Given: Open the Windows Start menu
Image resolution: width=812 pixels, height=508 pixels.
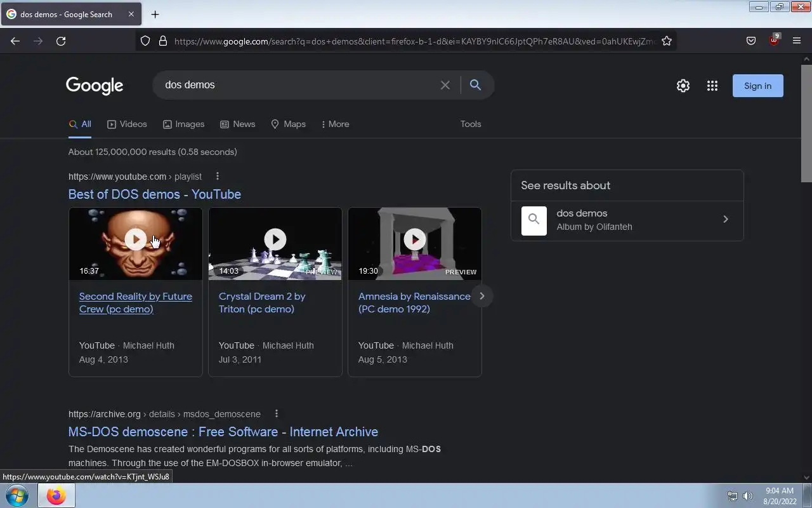Looking at the screenshot, I should [x=17, y=496].
